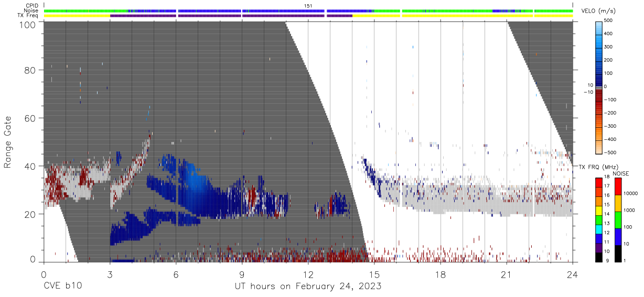644x297 pixels.
Task: Click the y-axis tick label 40
Action: coord(31,166)
